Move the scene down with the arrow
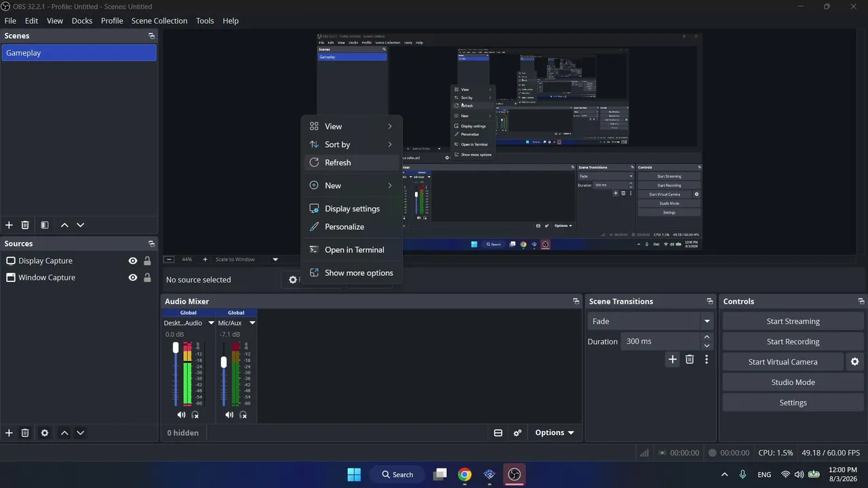Viewport: 868px width, 488px height. coord(81,225)
